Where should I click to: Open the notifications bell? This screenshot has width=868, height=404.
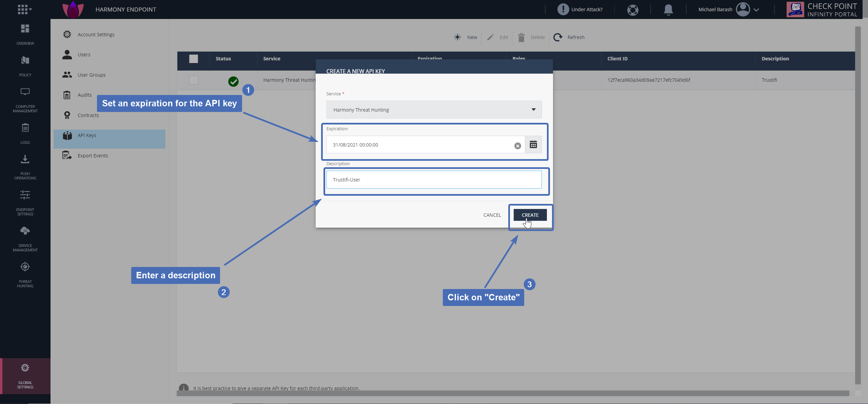tap(668, 10)
